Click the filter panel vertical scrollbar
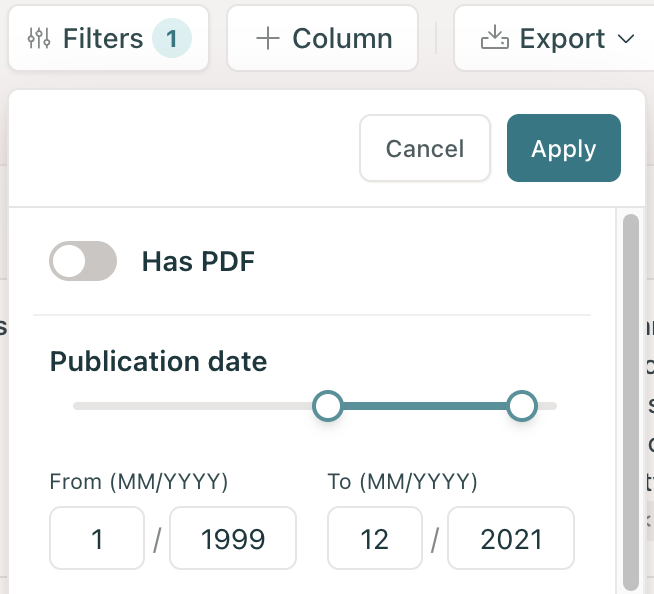 coord(630,400)
